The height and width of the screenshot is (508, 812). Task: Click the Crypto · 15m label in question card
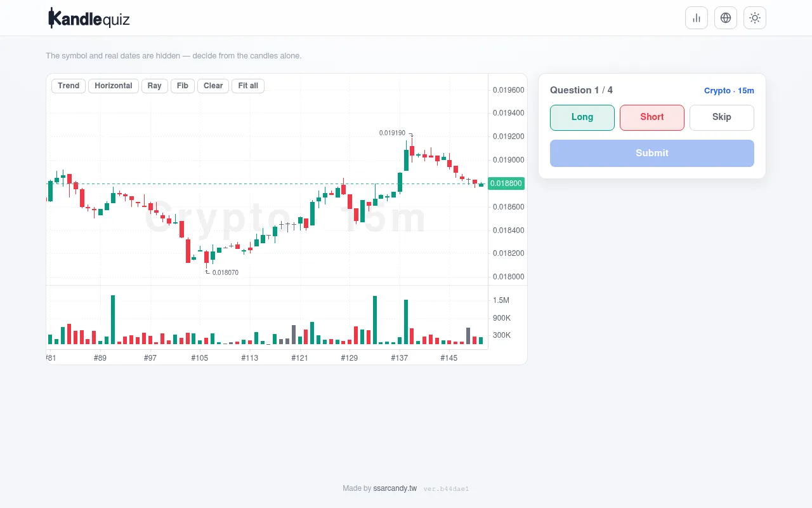tap(729, 91)
